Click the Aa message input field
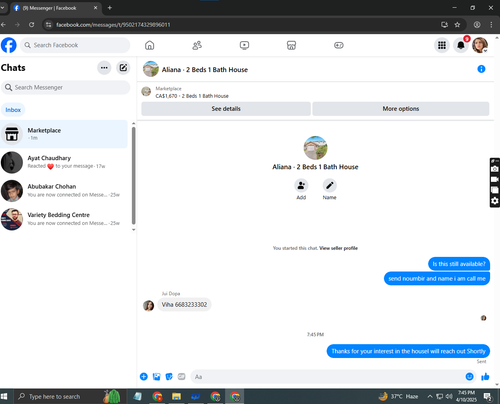The height and width of the screenshot is (404, 500). point(328,377)
